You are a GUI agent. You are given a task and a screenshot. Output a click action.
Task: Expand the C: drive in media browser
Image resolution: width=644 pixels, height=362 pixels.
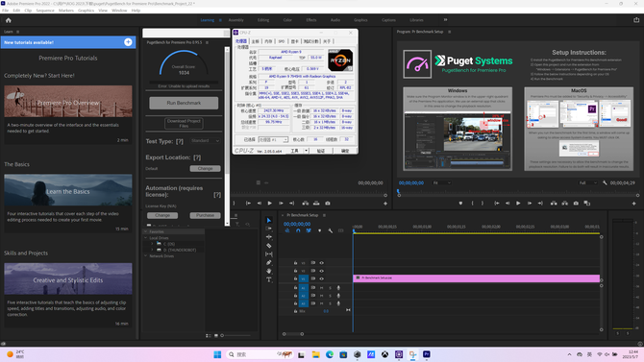tap(153, 244)
